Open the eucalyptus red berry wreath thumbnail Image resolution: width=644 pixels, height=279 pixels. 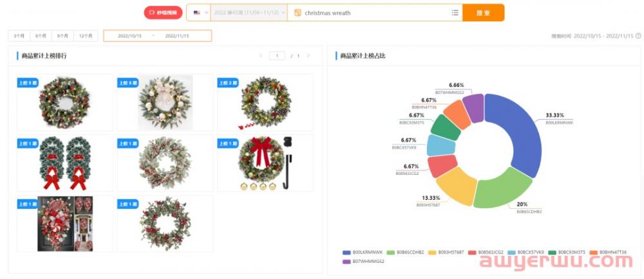point(165,163)
